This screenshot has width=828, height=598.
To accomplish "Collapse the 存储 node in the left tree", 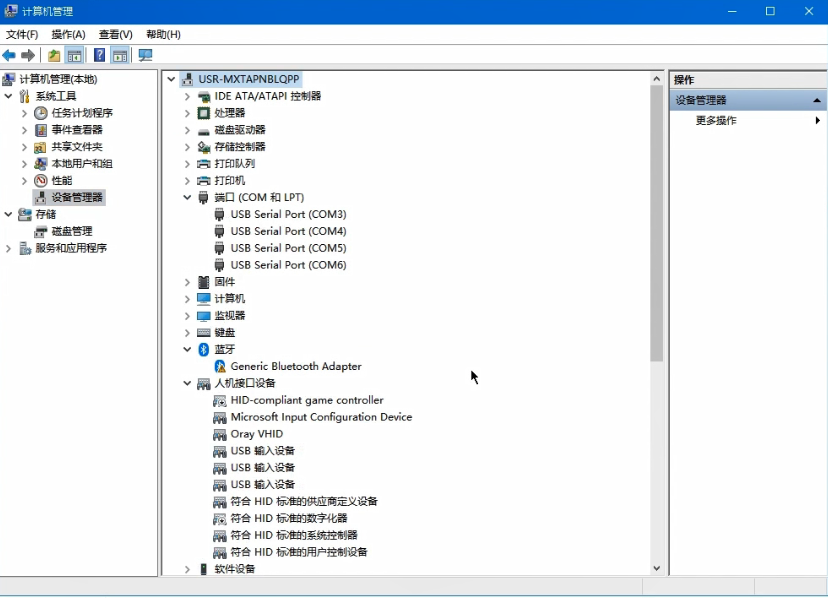I will pyautogui.click(x=8, y=214).
